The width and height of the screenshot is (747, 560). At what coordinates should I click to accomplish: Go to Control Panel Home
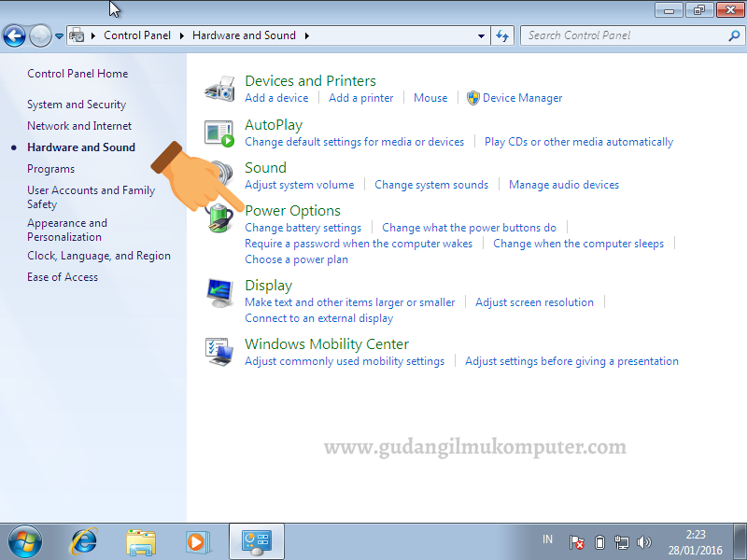[x=78, y=74]
